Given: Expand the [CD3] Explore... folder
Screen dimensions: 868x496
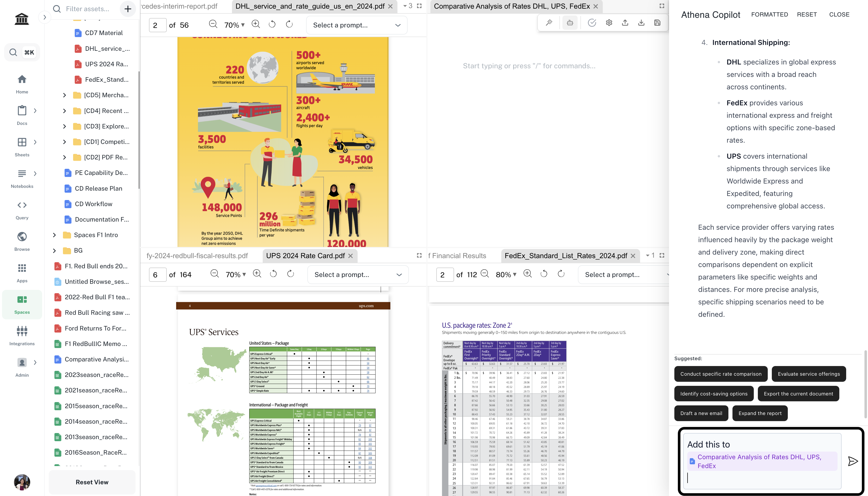Looking at the screenshot, I should [x=64, y=126].
